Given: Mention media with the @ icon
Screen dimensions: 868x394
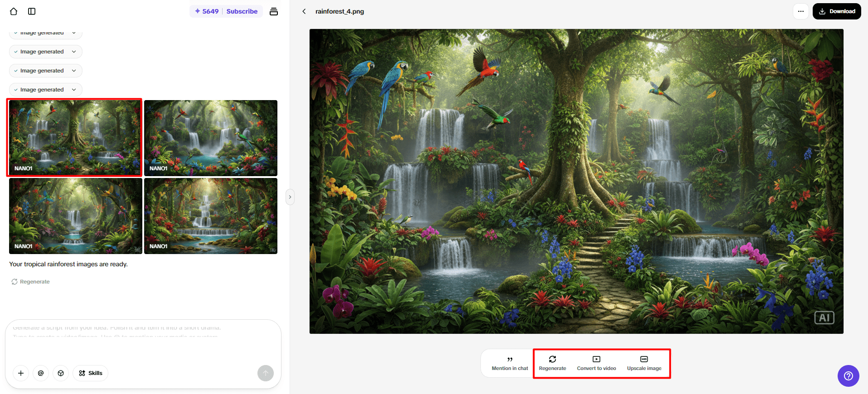Looking at the screenshot, I should click(41, 373).
